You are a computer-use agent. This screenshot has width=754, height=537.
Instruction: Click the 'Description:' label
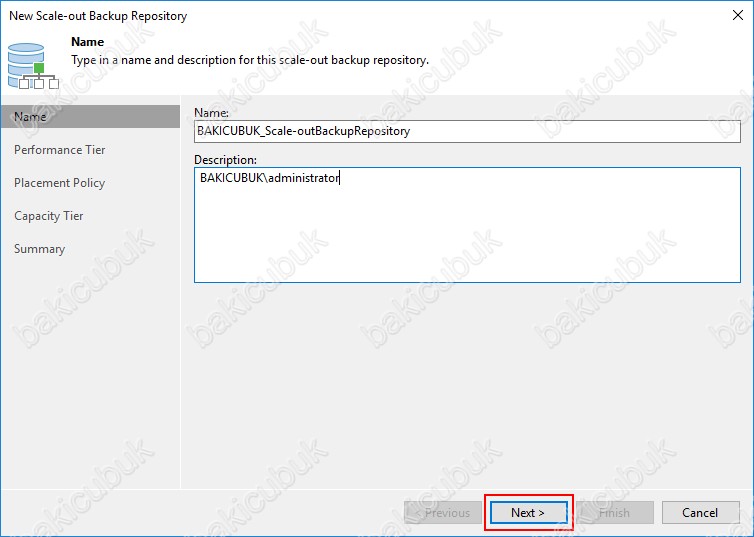click(x=226, y=160)
